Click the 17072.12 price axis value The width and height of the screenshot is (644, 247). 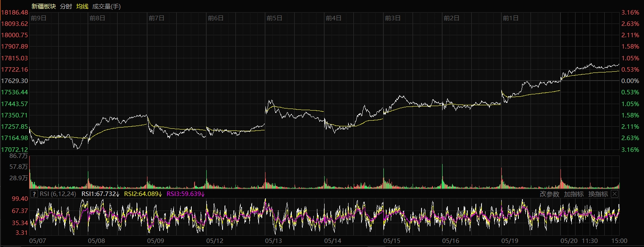point(14,150)
